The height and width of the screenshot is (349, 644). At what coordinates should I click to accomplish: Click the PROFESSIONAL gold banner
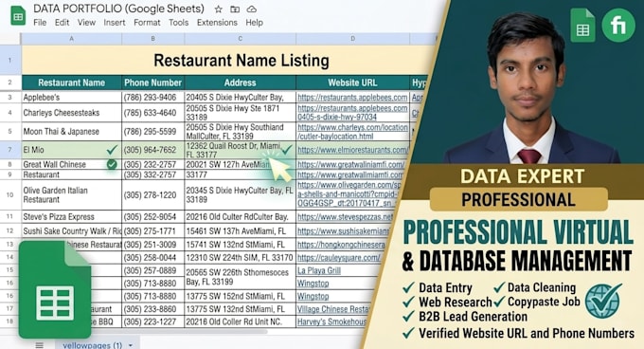[x=518, y=199]
